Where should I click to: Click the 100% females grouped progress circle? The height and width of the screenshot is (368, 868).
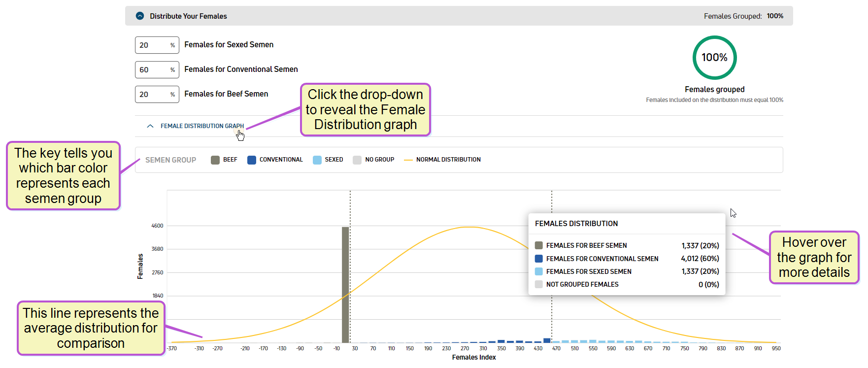pos(714,58)
